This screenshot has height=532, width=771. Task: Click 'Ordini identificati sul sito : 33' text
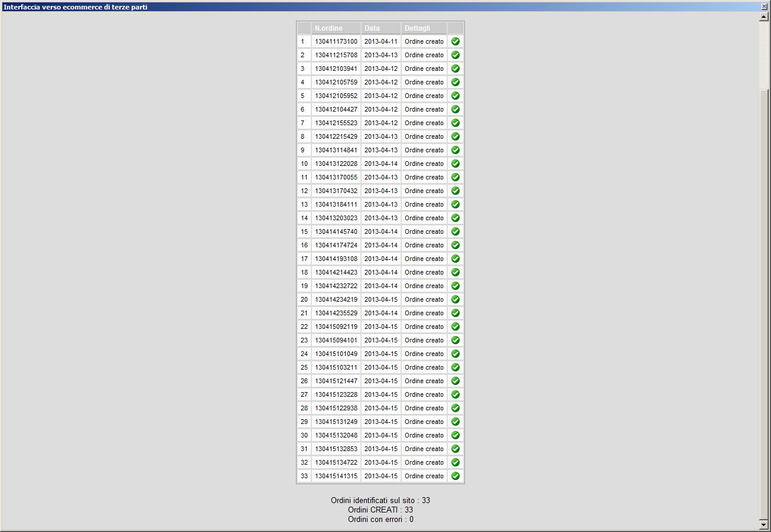pyautogui.click(x=380, y=500)
